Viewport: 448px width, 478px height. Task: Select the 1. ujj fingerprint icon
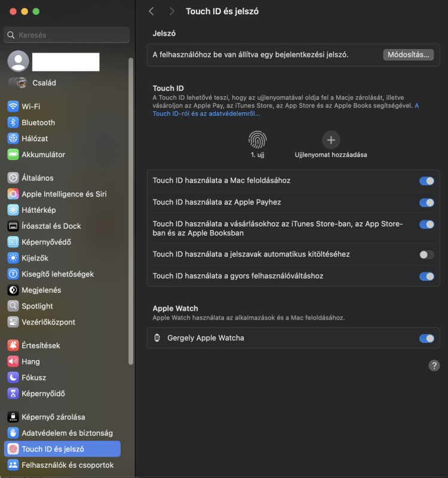tap(257, 140)
